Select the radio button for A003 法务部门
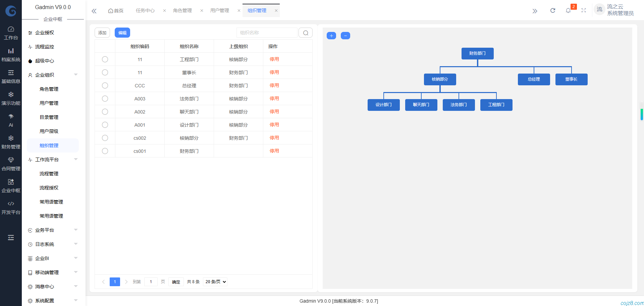This screenshot has height=306, width=644. click(105, 98)
